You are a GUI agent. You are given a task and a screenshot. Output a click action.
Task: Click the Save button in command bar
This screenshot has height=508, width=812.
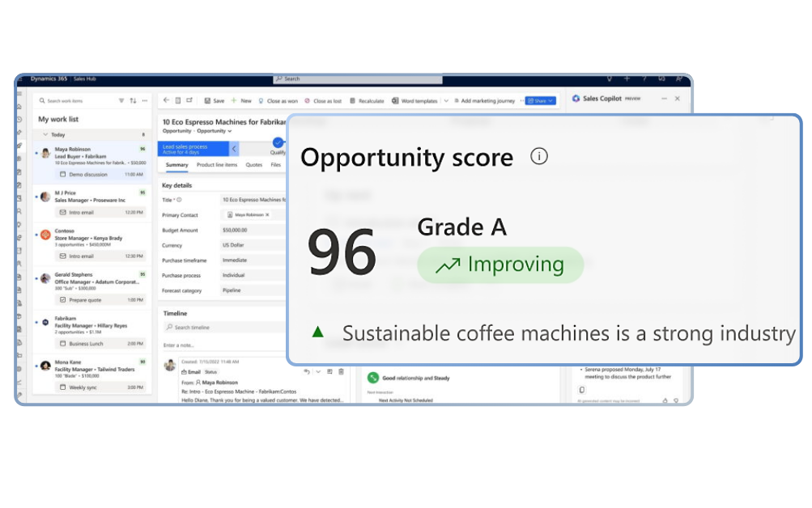215,101
